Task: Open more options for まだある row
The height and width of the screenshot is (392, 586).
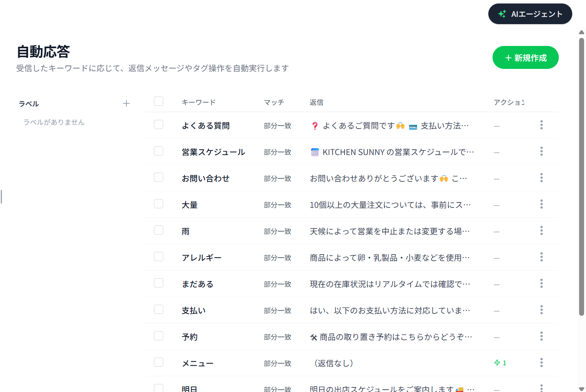Action: point(542,283)
